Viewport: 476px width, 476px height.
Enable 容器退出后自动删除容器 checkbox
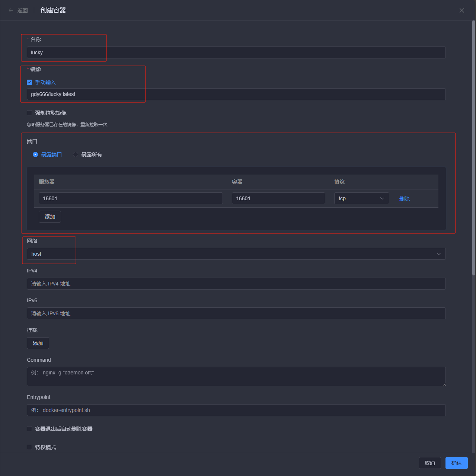[29, 429]
